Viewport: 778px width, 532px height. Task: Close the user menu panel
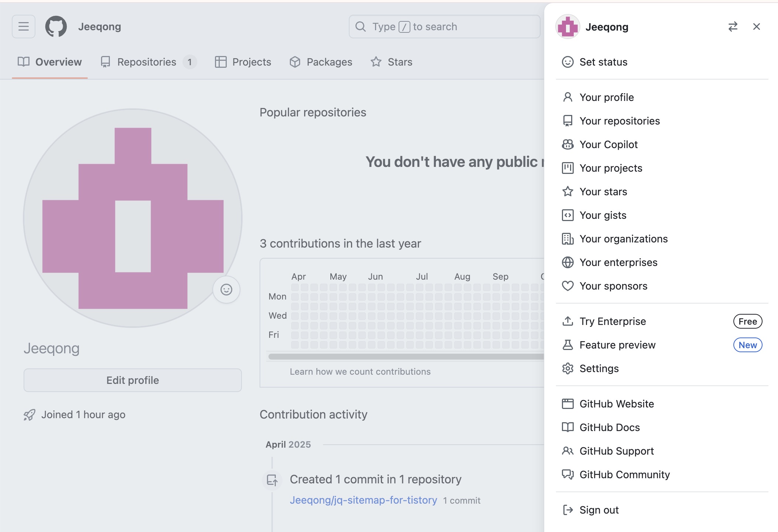point(756,27)
